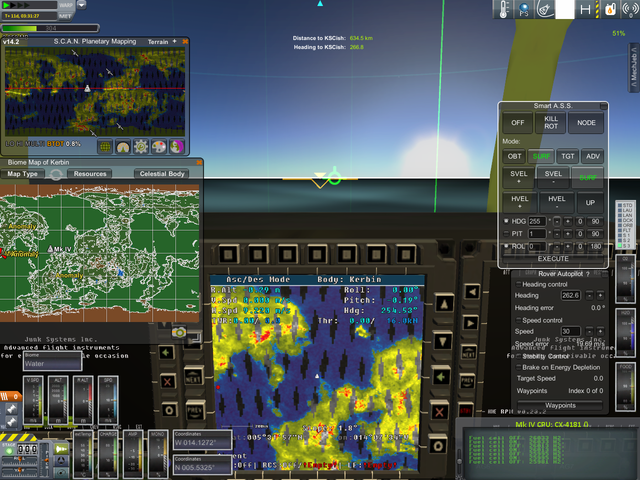
Task: Select SURF mode tab in Smart A.S.S.
Action: [541, 156]
